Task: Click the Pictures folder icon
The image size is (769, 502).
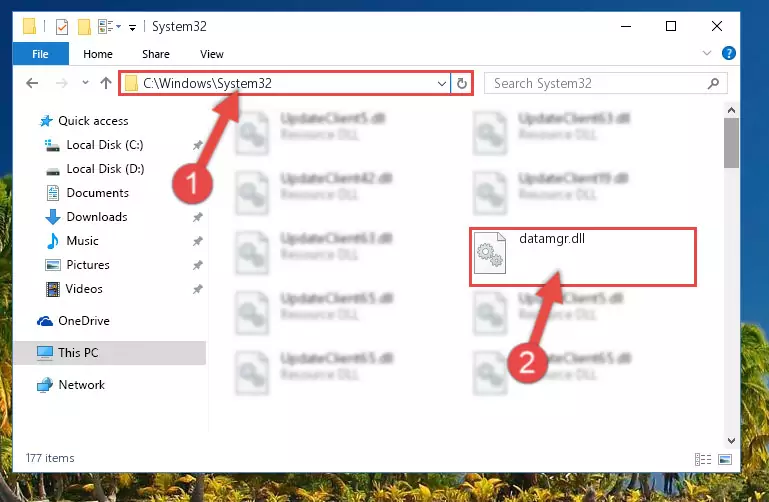Action: (52, 265)
